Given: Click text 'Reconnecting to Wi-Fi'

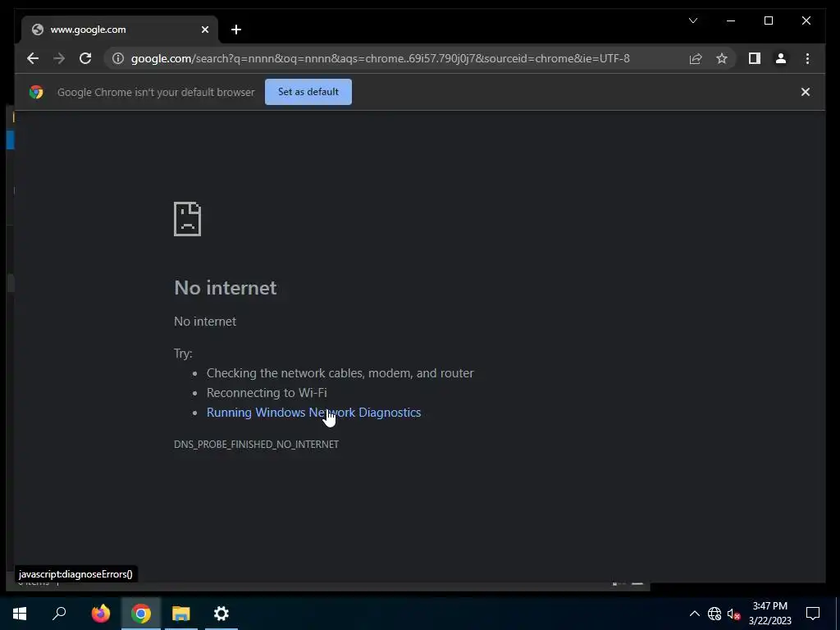Looking at the screenshot, I should tap(267, 393).
